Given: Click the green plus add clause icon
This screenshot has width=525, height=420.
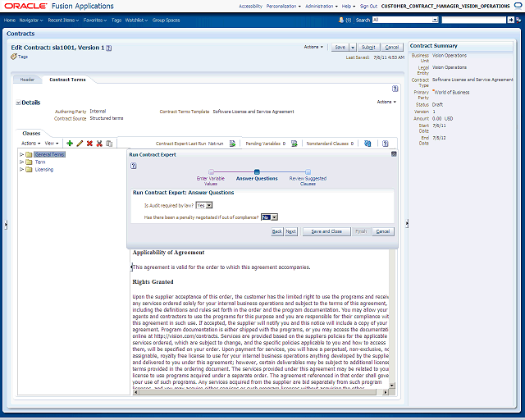Looking at the screenshot, I should click(x=70, y=144).
